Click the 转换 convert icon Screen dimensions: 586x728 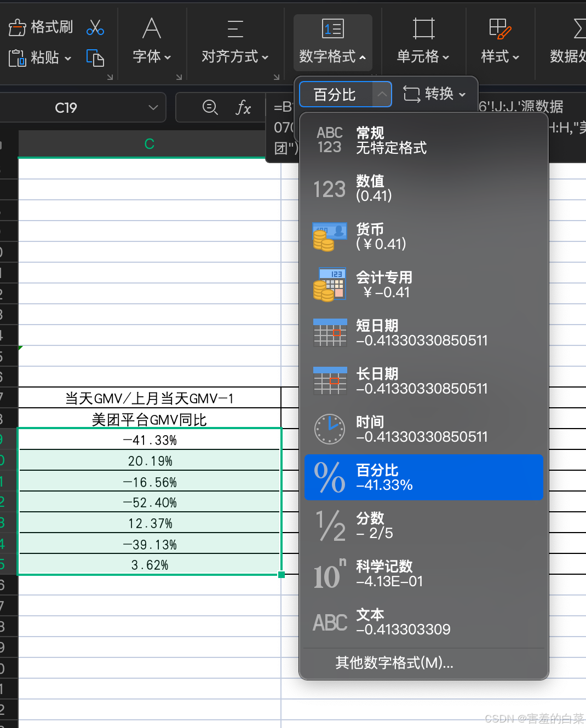(x=411, y=94)
